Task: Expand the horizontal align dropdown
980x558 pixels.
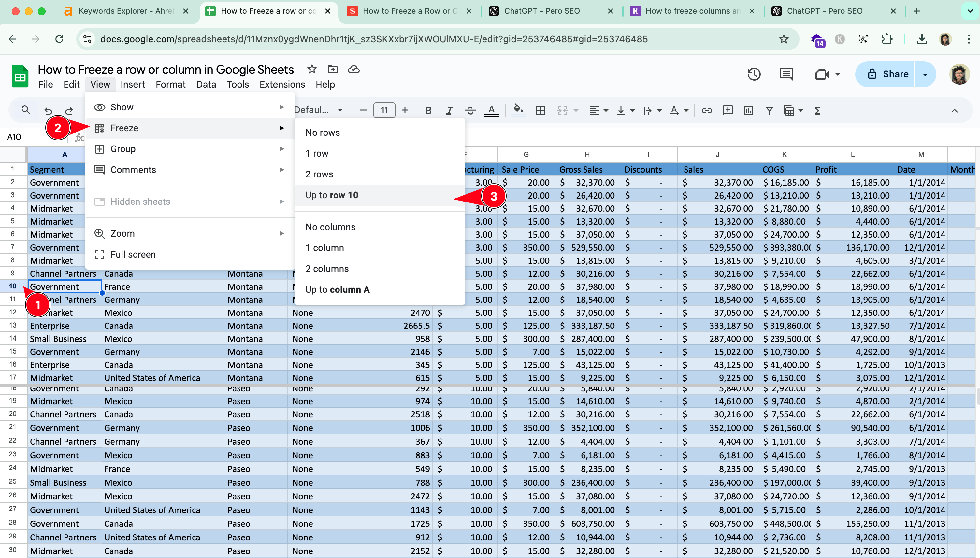Action: coord(606,111)
